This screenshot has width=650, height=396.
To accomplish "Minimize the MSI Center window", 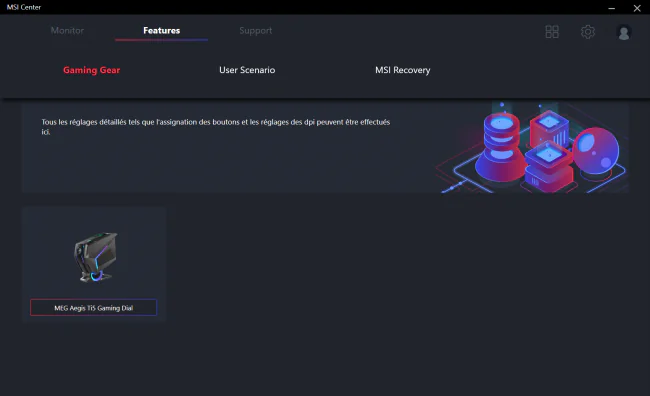I will click(611, 8).
